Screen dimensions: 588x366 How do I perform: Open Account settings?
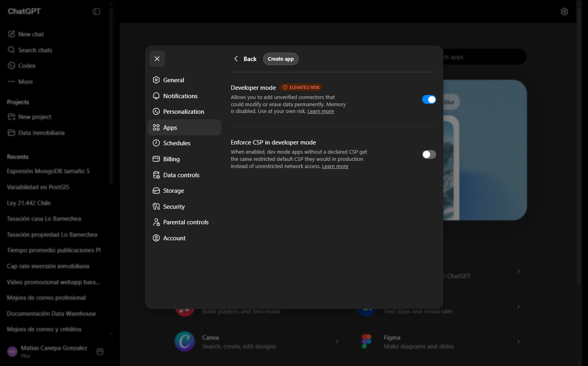184,238
